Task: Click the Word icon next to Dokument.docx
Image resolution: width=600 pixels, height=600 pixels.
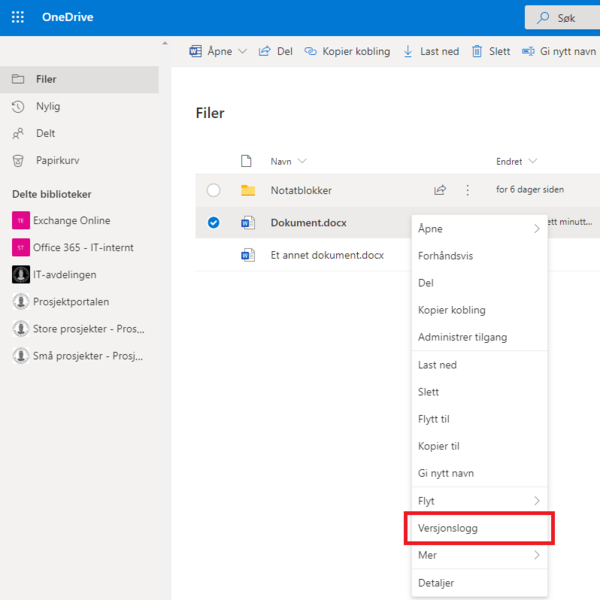Action: 248,222
